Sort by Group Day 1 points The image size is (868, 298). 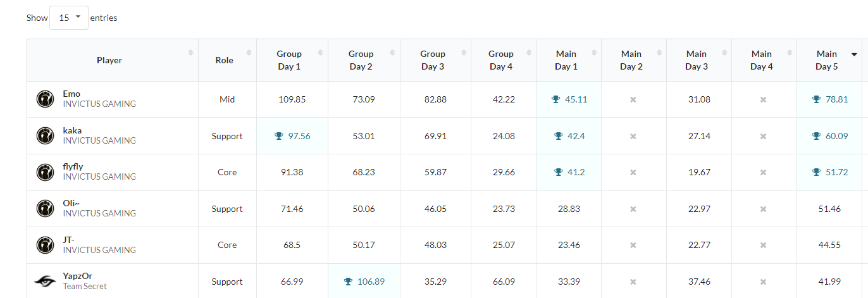point(289,60)
